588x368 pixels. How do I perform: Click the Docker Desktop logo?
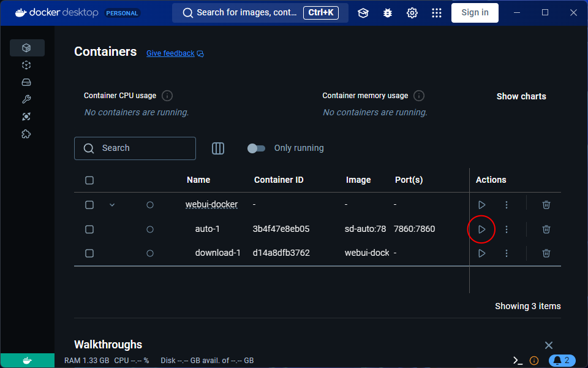coord(56,13)
